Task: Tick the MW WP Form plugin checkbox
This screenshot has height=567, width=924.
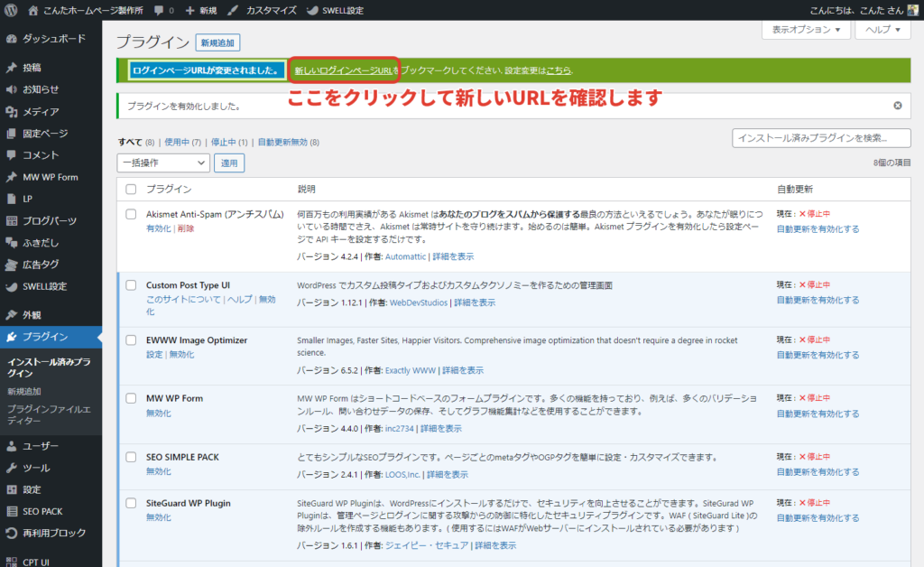Action: [x=131, y=398]
